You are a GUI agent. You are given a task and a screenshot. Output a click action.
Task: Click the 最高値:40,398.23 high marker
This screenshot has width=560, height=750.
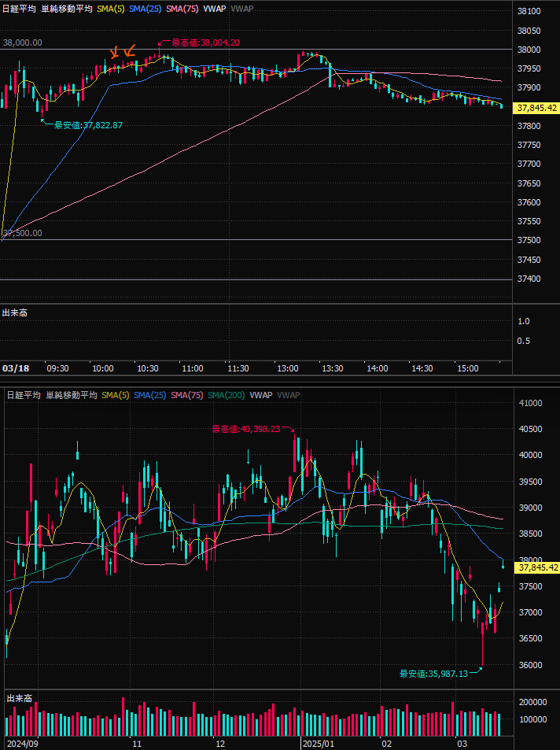246,429
